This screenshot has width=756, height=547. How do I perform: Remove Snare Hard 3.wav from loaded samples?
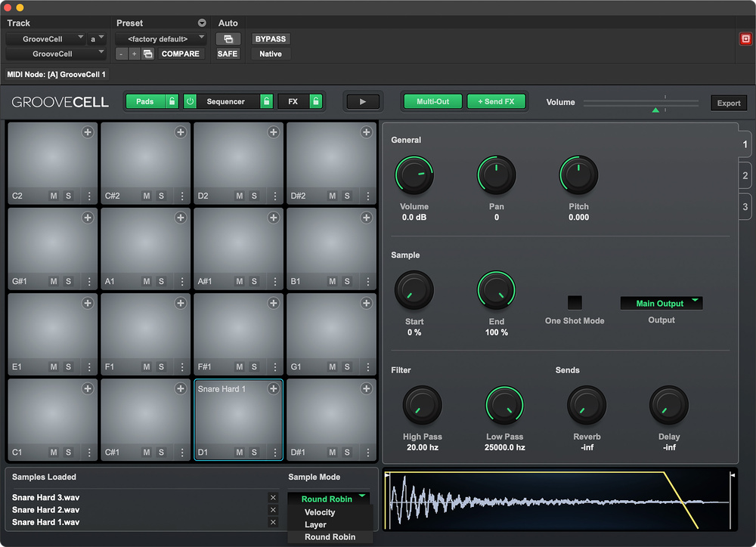273,498
